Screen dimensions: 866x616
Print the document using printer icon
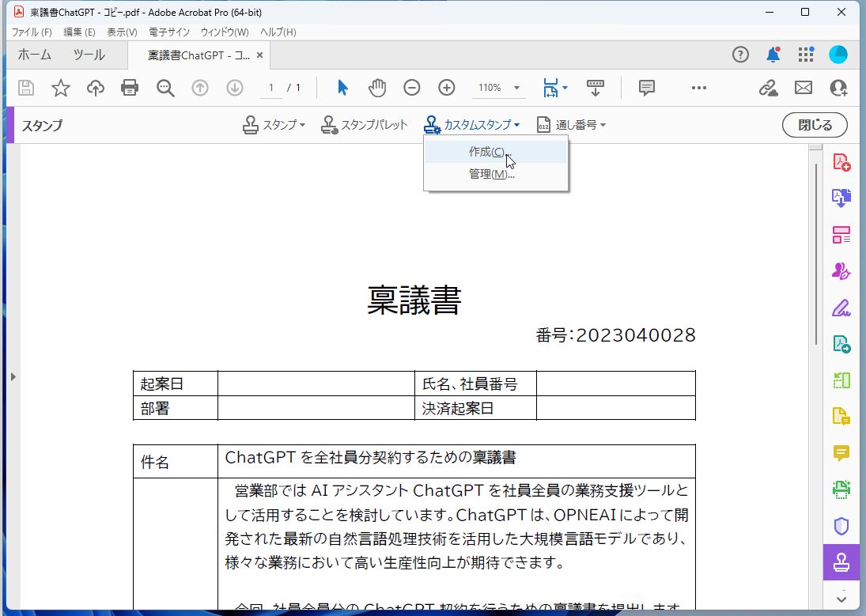tap(130, 88)
